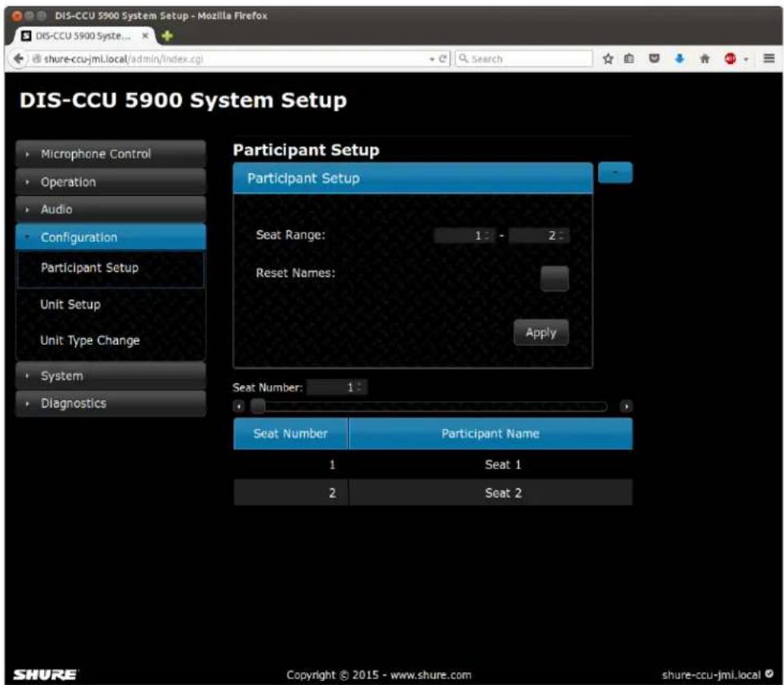784x685 pixels.
Task: Open Unit Setup in the sidebar
Action: pyautogui.click(x=71, y=304)
